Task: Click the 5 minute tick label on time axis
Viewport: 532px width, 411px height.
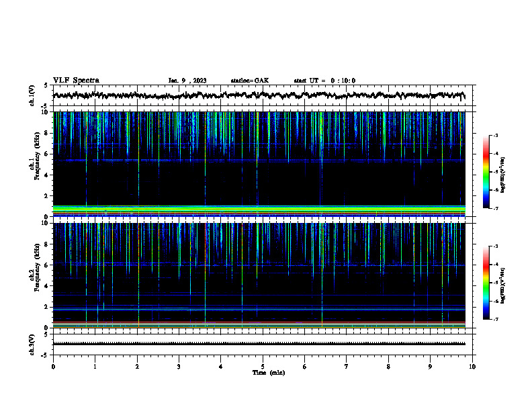Action: tap(263, 367)
